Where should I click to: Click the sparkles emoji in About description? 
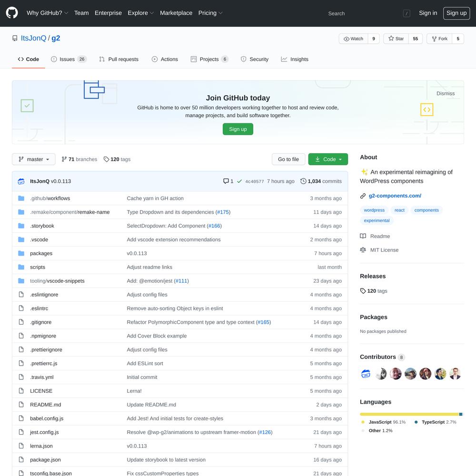tap(364, 172)
